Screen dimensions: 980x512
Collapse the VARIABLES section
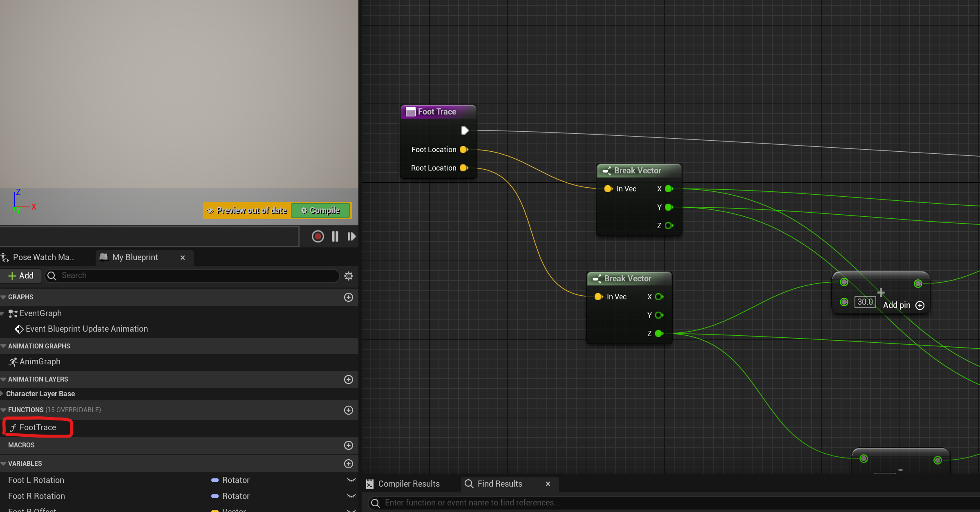(4, 464)
